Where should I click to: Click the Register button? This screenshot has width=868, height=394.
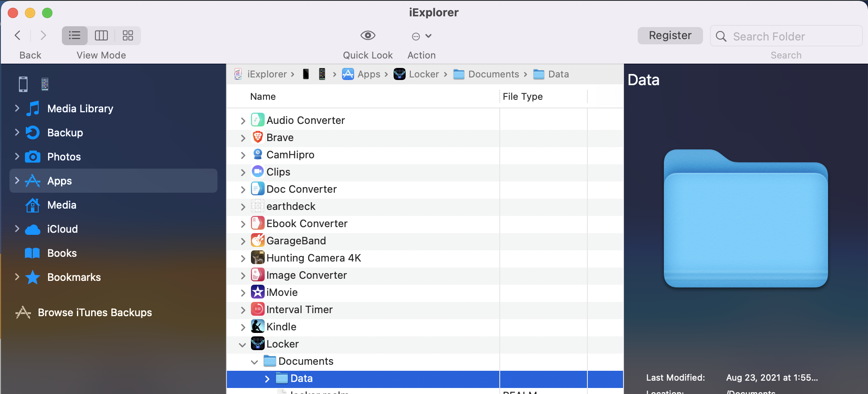pyautogui.click(x=670, y=35)
